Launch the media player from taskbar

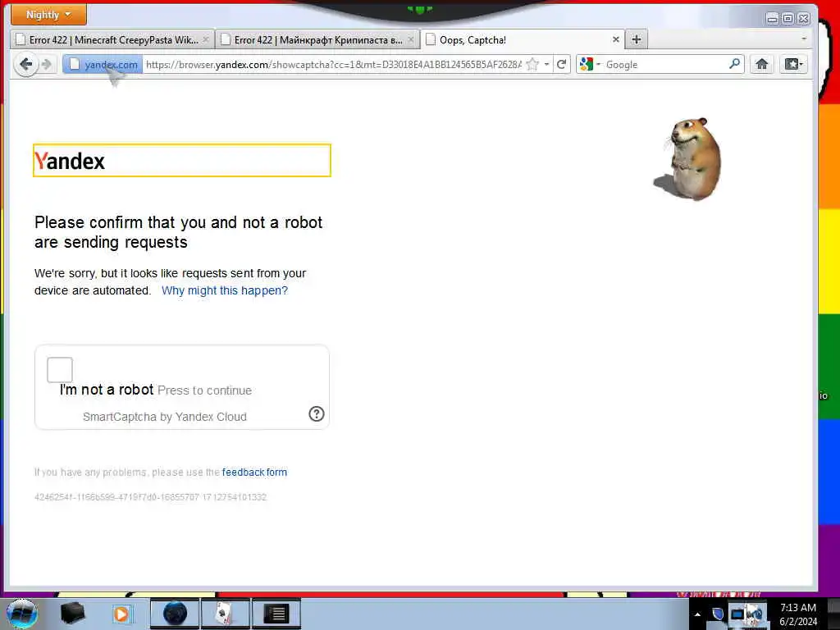click(121, 614)
